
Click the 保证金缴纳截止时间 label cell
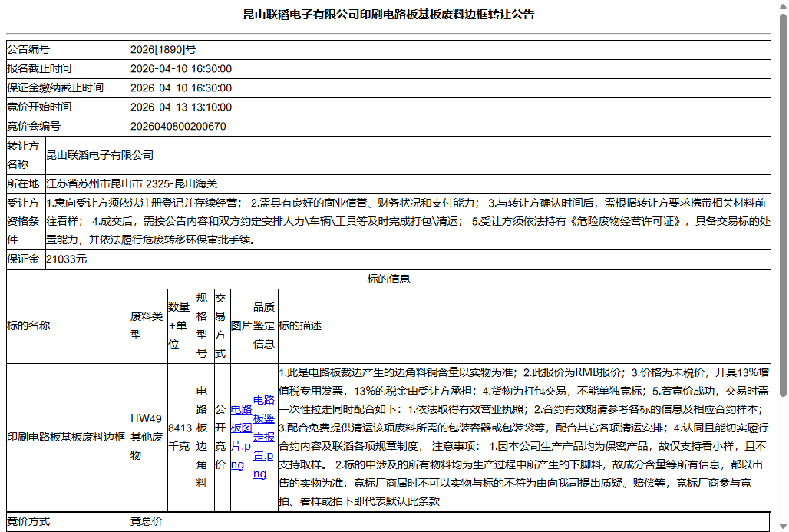(68, 88)
